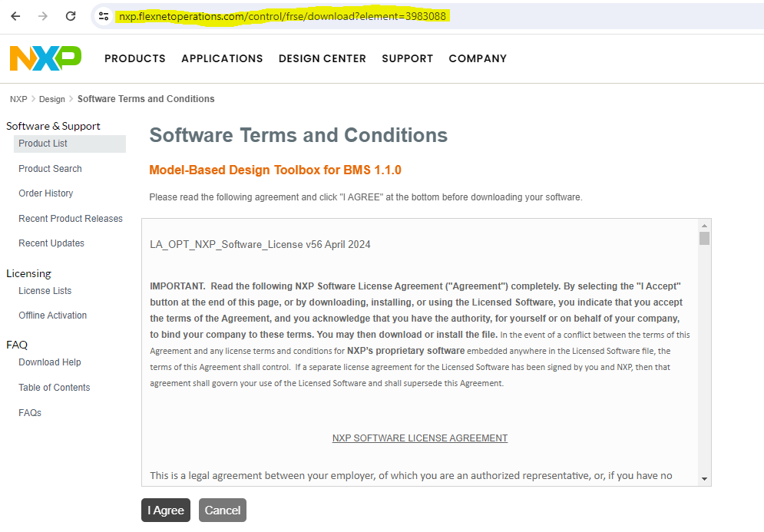Open FAQs link in sidebar
This screenshot has height=532, width=764.
[30, 413]
